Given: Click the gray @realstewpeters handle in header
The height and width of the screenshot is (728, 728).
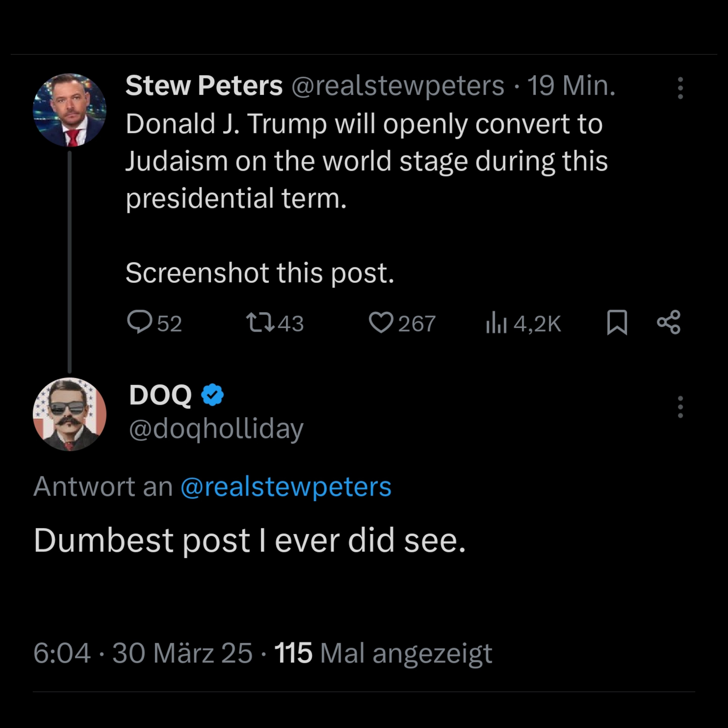Looking at the screenshot, I should pyautogui.click(x=398, y=85).
